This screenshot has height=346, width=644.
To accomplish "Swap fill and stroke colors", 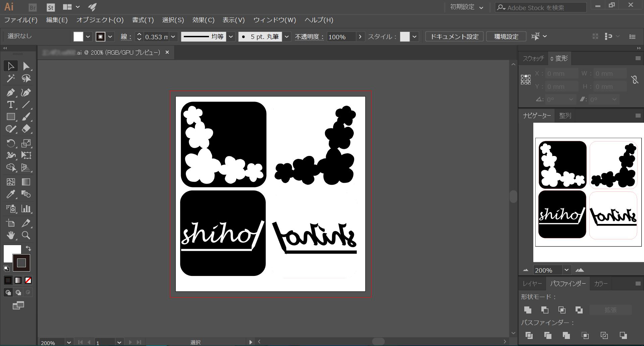I will [29, 248].
